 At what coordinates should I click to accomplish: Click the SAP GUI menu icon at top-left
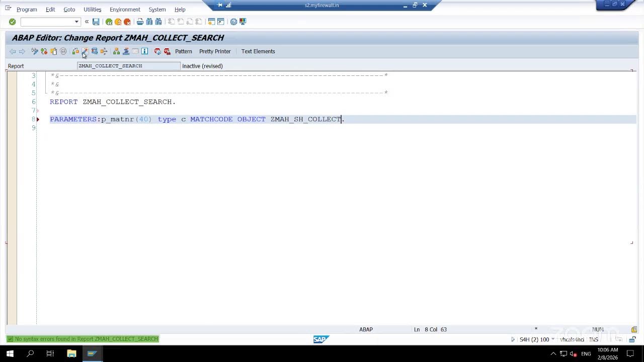coord(8,9)
